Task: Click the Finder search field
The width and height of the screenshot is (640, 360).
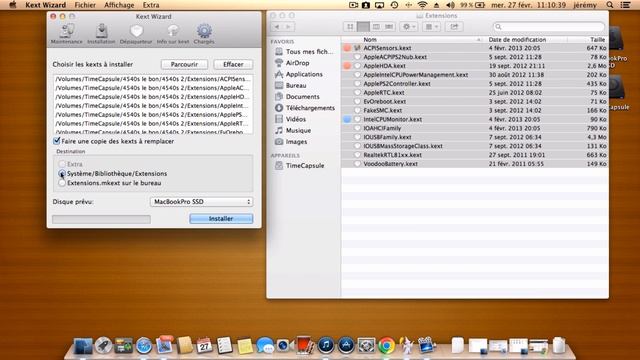Action: [549, 27]
